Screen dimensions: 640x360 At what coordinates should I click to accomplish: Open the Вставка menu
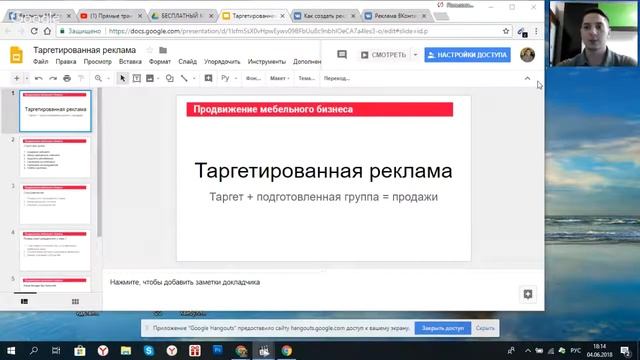click(x=130, y=62)
